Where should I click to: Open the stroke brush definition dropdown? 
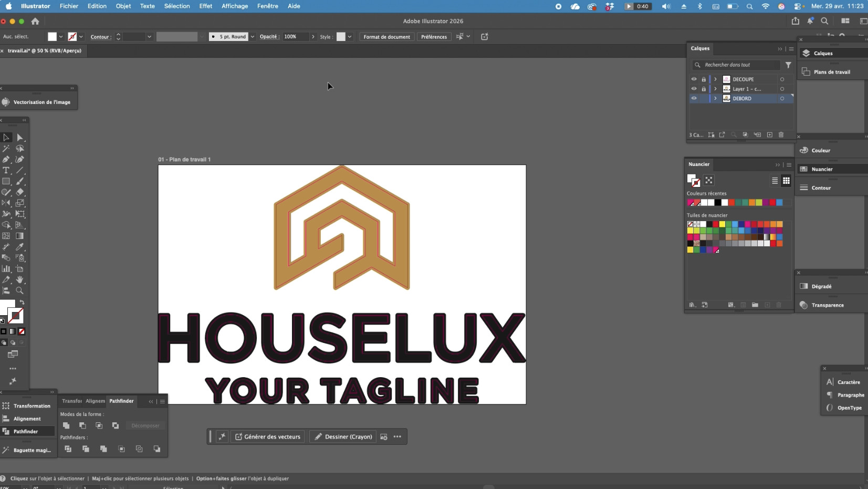[x=253, y=37]
